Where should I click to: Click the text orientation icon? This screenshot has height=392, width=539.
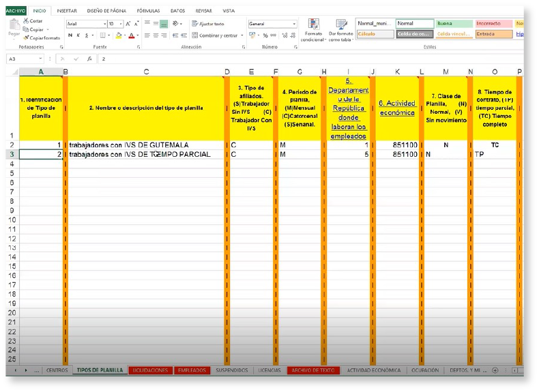[x=175, y=23]
